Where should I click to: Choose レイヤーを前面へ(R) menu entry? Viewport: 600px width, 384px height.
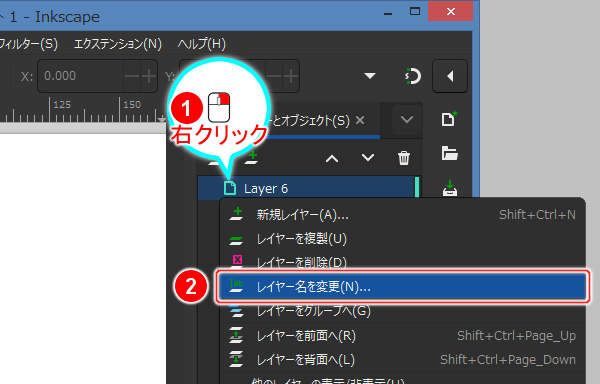click(x=403, y=335)
